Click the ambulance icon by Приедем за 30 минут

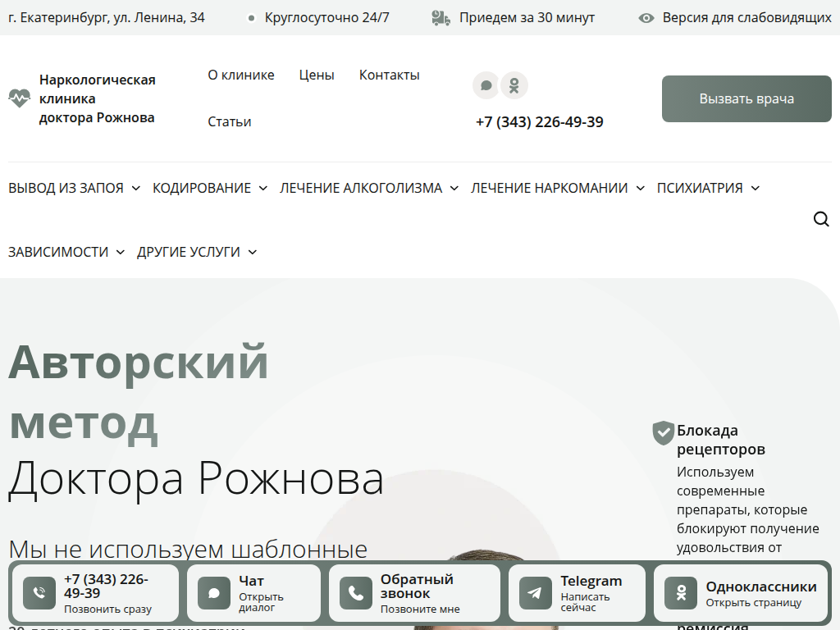[441, 18]
